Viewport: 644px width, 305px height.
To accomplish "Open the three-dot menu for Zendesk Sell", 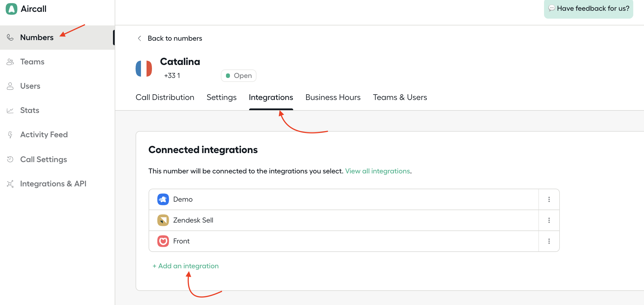I will [x=549, y=220].
